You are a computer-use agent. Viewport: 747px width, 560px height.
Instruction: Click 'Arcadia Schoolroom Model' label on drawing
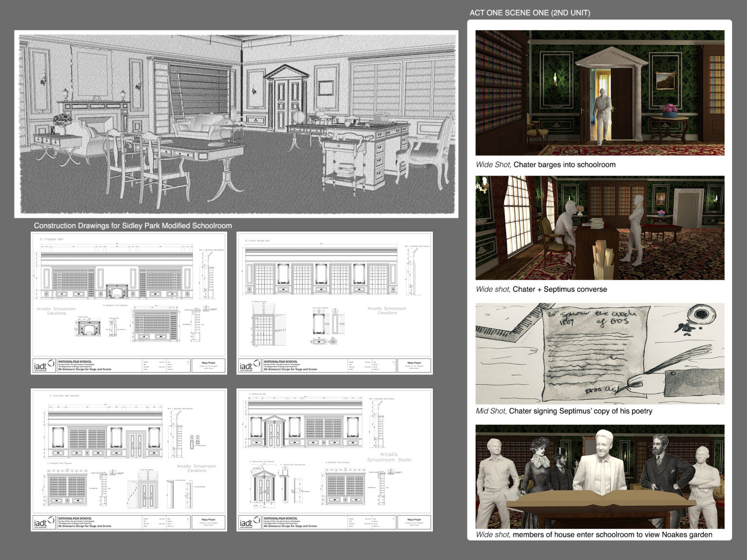pos(389,457)
